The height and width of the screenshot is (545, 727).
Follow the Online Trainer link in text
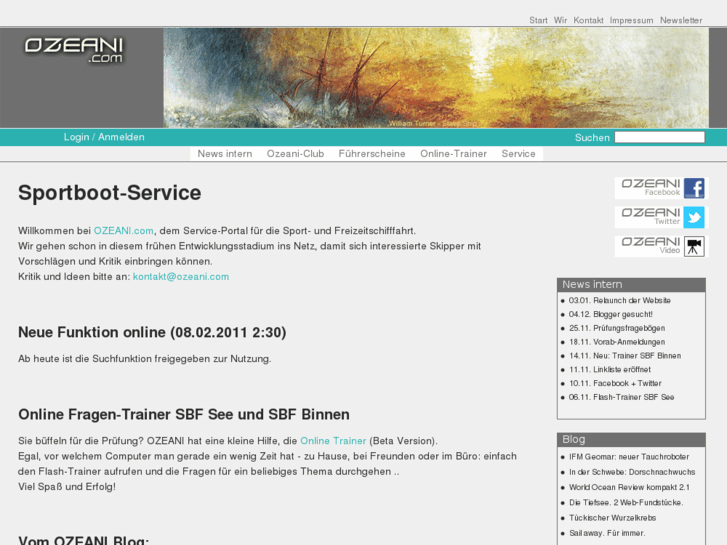[333, 441]
